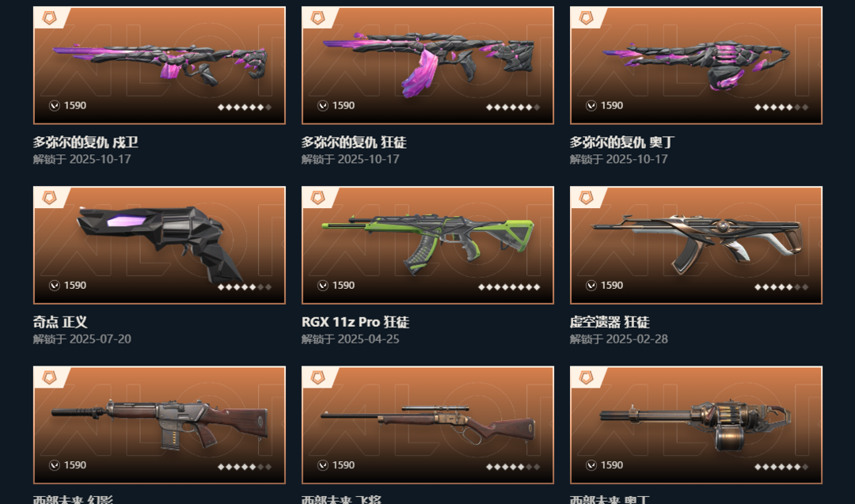Viewport: 855px width, 504px height.
Task: Click the 多弥尔的复仇 奥丁 title text
Action: pyautogui.click(x=622, y=142)
